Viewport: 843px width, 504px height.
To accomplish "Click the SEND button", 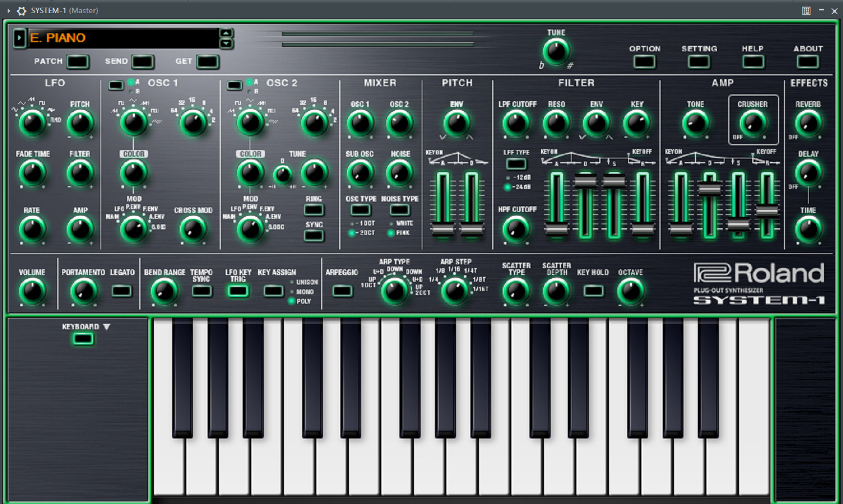I will (x=142, y=62).
